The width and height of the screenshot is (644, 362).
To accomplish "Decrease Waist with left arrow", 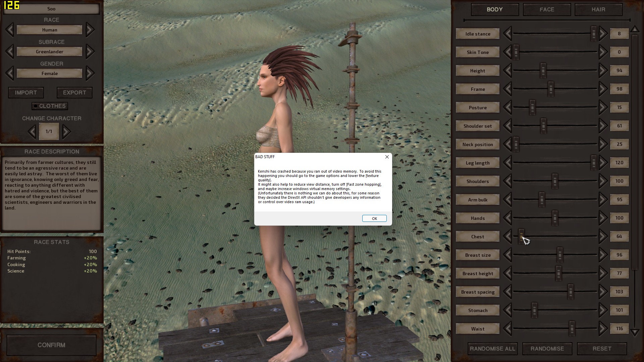I will (x=507, y=328).
